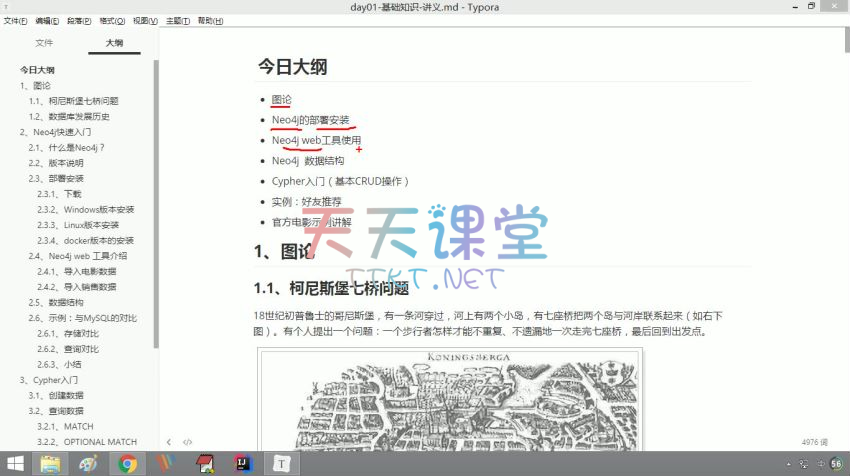This screenshot has width=850, height=476.
Task: Click the sidebar collapse arrow icon
Action: (169, 441)
